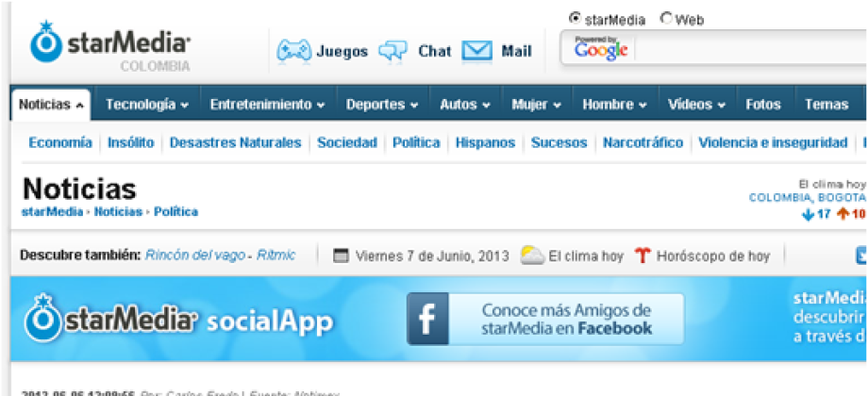868x396 pixels.
Task: Open Juegos via the gamepad icon
Action: point(293,52)
